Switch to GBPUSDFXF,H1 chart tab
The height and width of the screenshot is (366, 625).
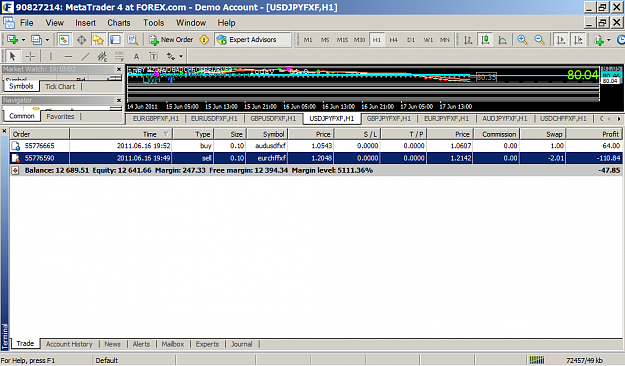coord(273,118)
